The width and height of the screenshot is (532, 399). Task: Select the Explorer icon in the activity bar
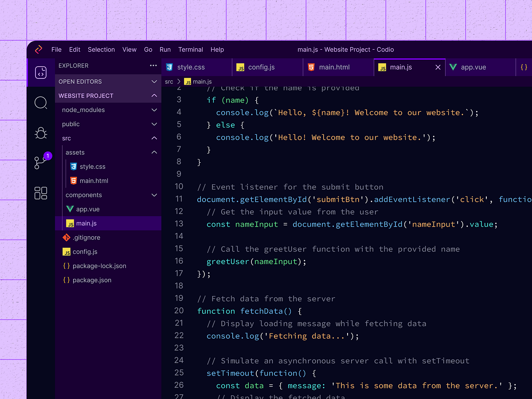tap(41, 72)
